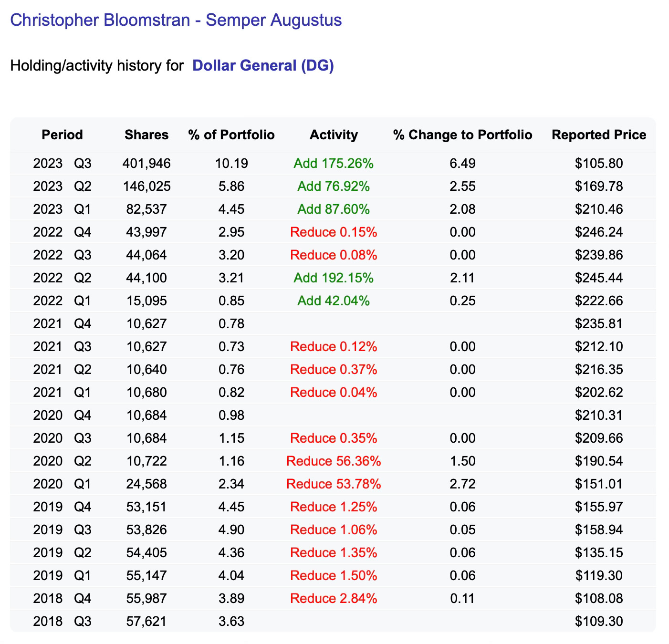
Task: Select the Reduce 0.12% activity cell
Action: pyautogui.click(x=334, y=347)
